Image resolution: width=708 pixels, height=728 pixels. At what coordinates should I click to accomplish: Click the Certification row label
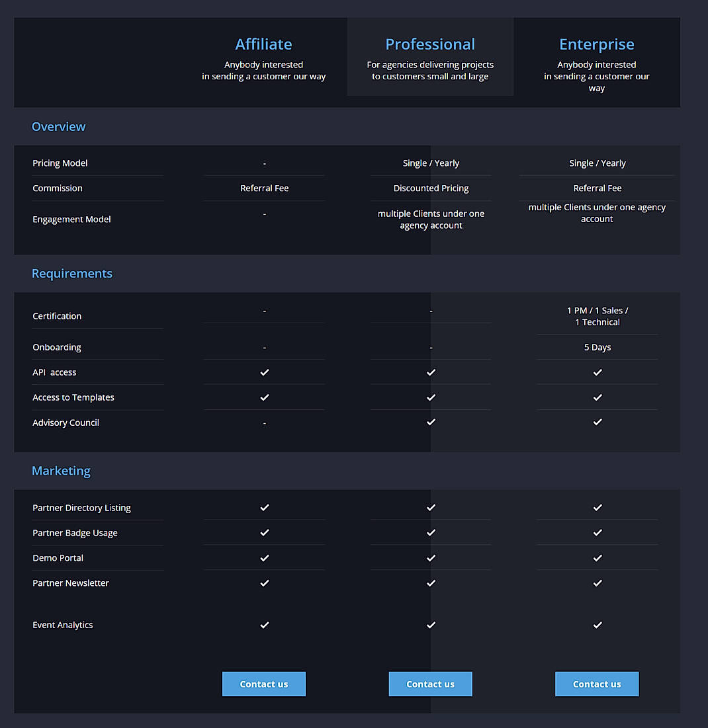coord(57,316)
